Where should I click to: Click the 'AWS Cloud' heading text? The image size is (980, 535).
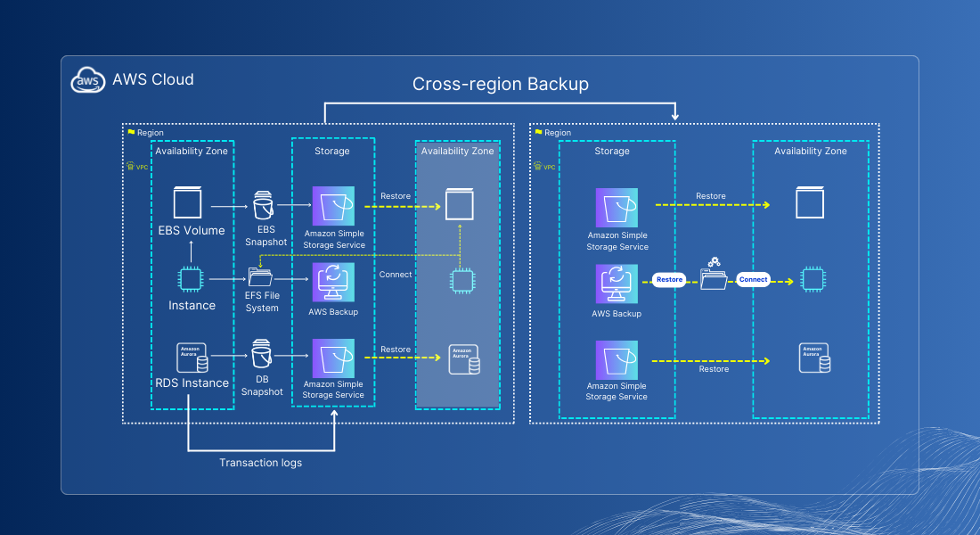[x=153, y=79]
